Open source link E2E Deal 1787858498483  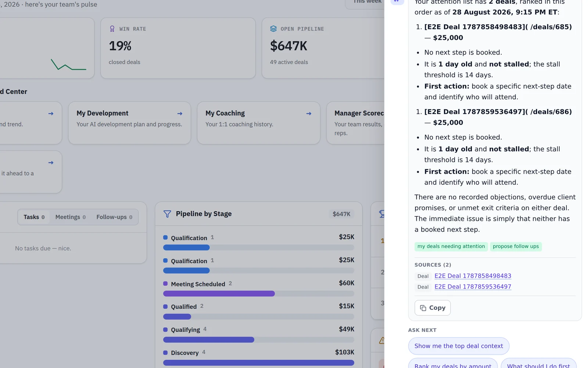tap(473, 276)
